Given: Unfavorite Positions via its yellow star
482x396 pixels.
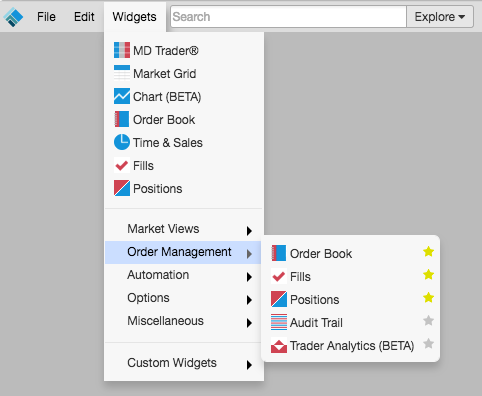Looking at the screenshot, I should point(428,297).
